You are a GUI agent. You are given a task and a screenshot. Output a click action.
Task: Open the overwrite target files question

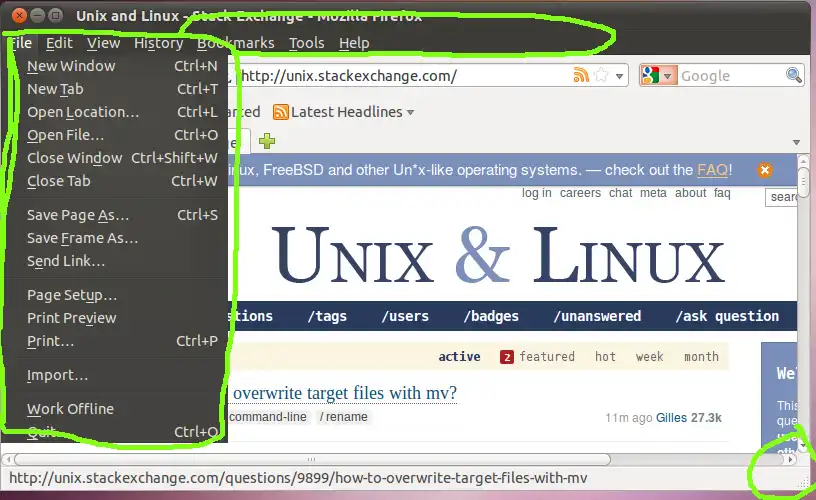(x=345, y=393)
